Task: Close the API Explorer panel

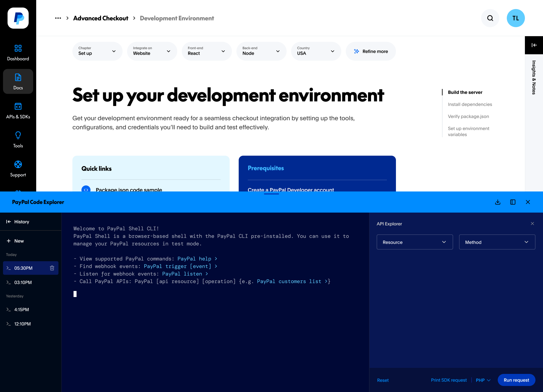Action: [532, 224]
